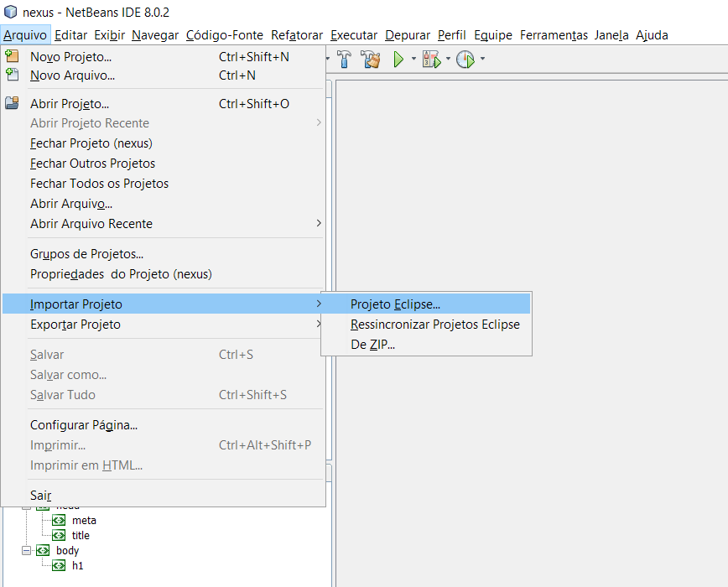The height and width of the screenshot is (587, 728).
Task: Run project with green play icon
Action: tap(398, 59)
